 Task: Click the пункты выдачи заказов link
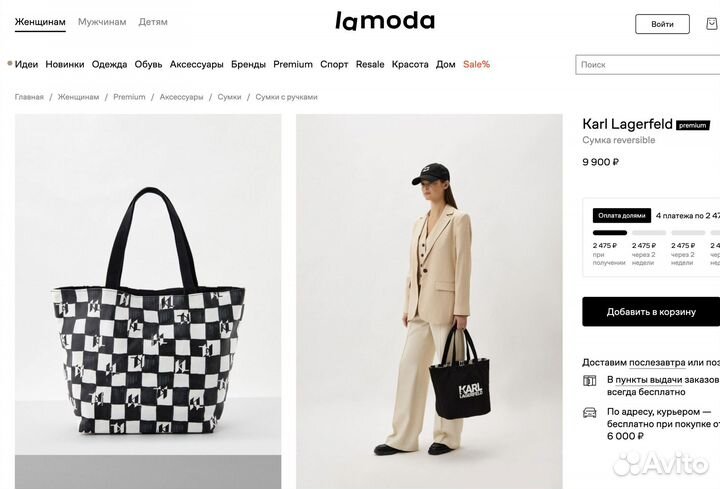coord(667,380)
